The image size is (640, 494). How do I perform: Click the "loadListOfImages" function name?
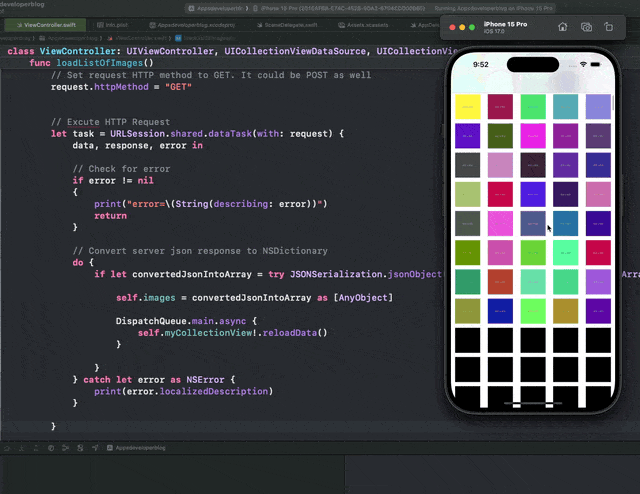coord(100,63)
